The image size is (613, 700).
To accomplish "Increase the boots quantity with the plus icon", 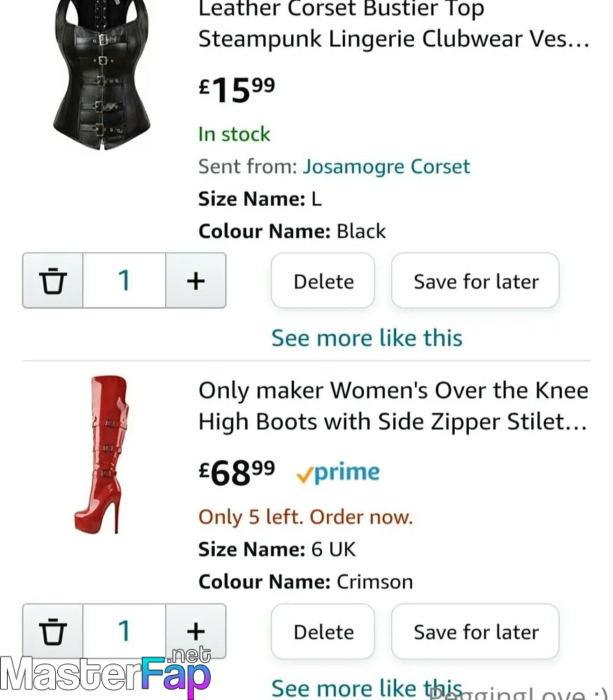I will tap(196, 631).
